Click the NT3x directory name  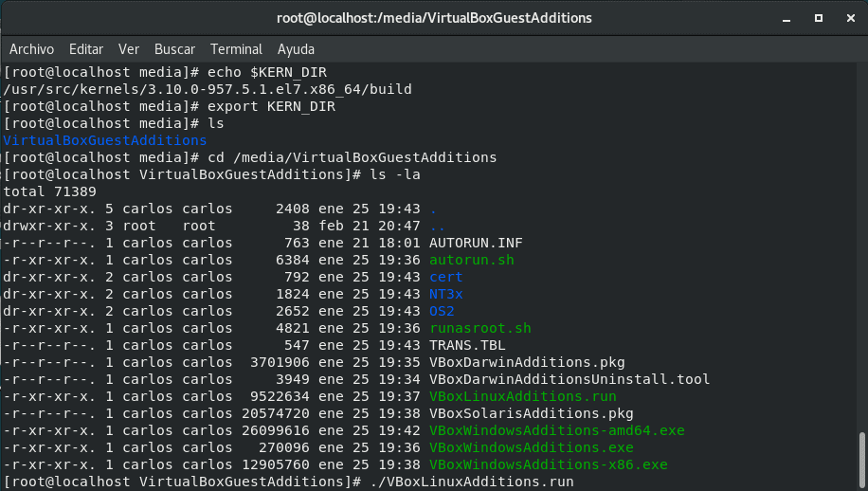coord(445,294)
